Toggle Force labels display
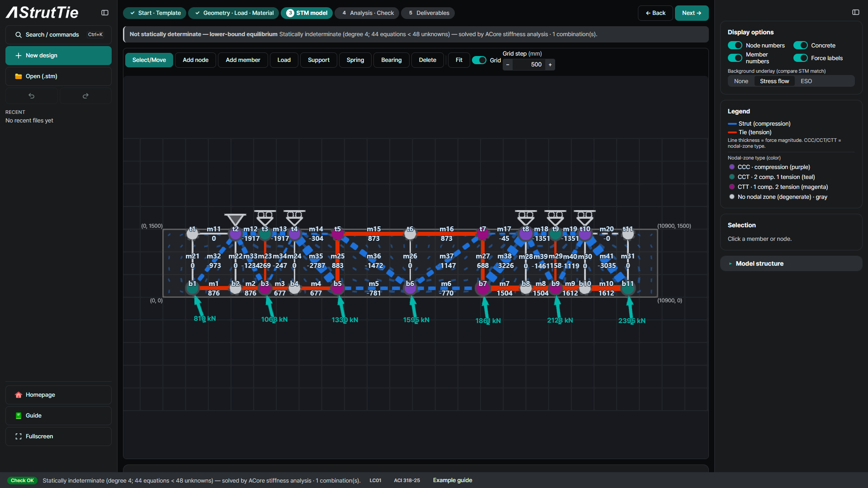Image resolution: width=868 pixels, height=488 pixels. click(x=801, y=58)
